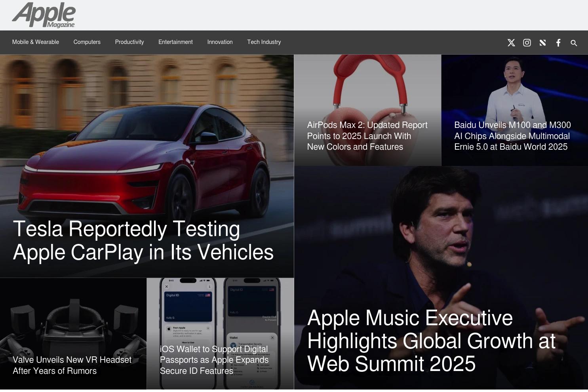This screenshot has width=588, height=392.
Task: Open AppleMagazine's Instagram page
Action: [x=527, y=42]
